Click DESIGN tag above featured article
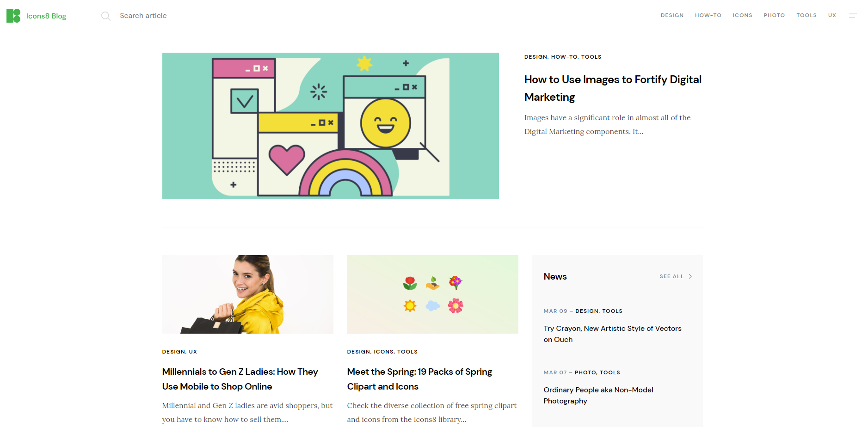The image size is (868, 427). (x=536, y=57)
